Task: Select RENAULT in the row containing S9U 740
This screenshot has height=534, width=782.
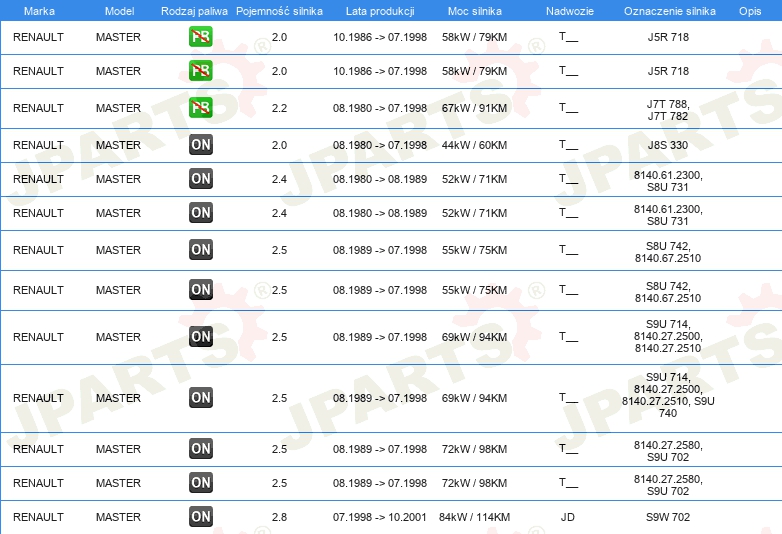Action: pos(38,398)
